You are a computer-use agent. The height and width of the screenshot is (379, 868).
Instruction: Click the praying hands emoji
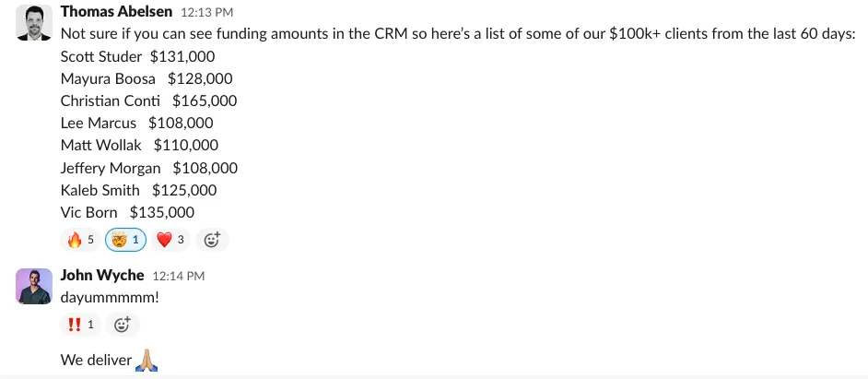(147, 360)
